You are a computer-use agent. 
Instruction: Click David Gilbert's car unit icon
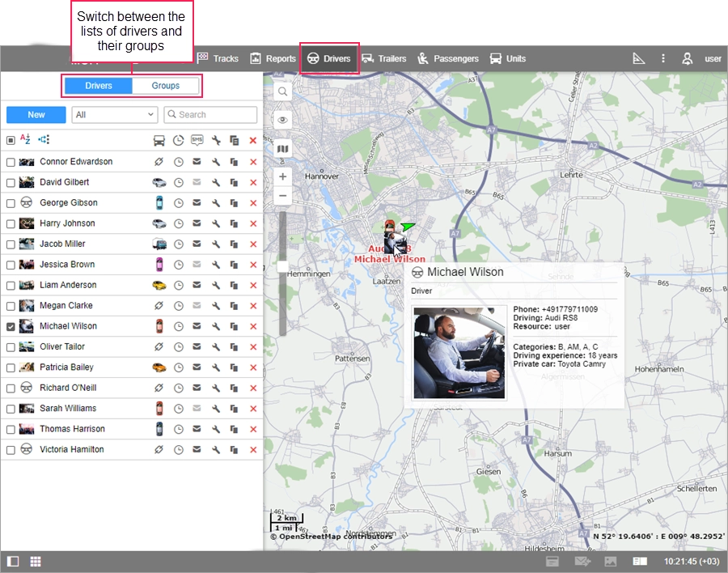pos(159,182)
